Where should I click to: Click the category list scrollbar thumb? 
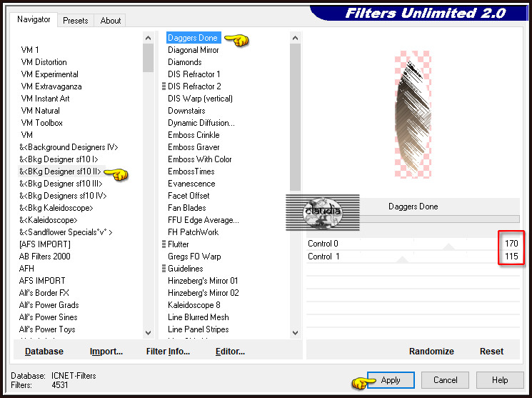[x=149, y=58]
